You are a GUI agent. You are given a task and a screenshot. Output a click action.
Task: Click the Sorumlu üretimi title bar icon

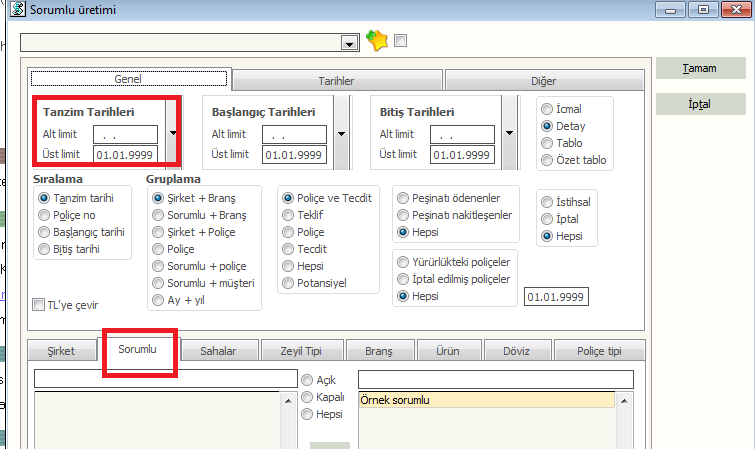pyautogui.click(x=9, y=10)
